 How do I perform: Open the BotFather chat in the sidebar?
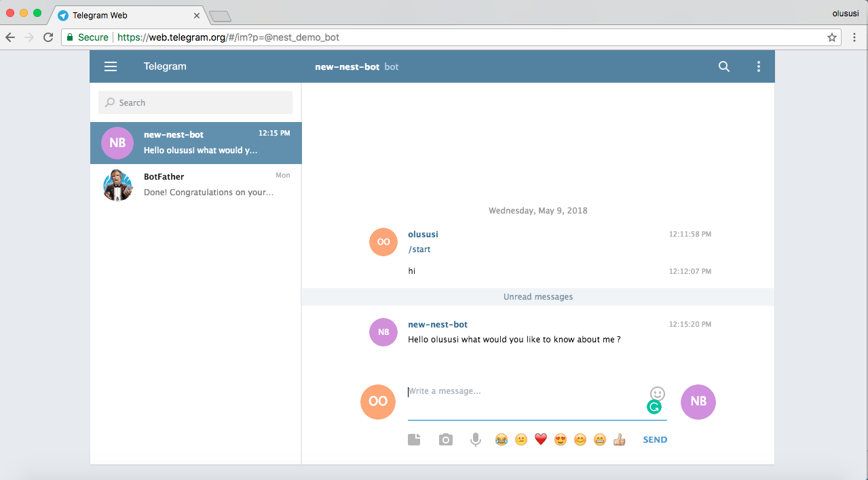pos(196,185)
